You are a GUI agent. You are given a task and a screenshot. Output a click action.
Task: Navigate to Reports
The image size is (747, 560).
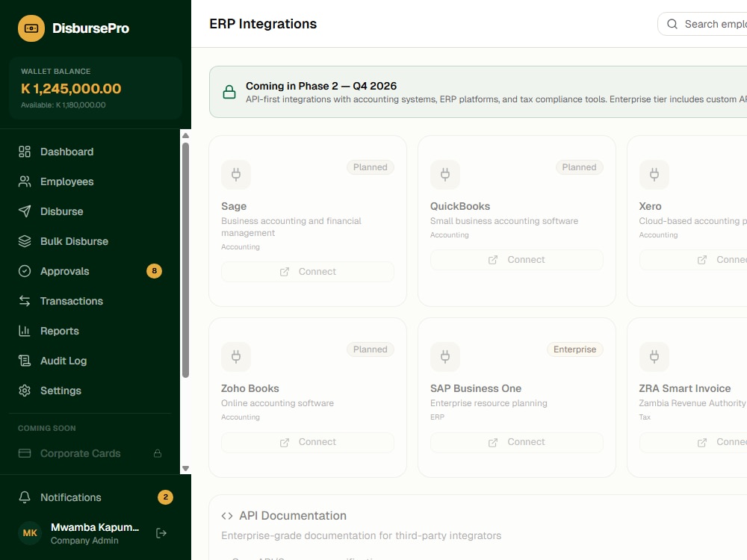pos(90,331)
